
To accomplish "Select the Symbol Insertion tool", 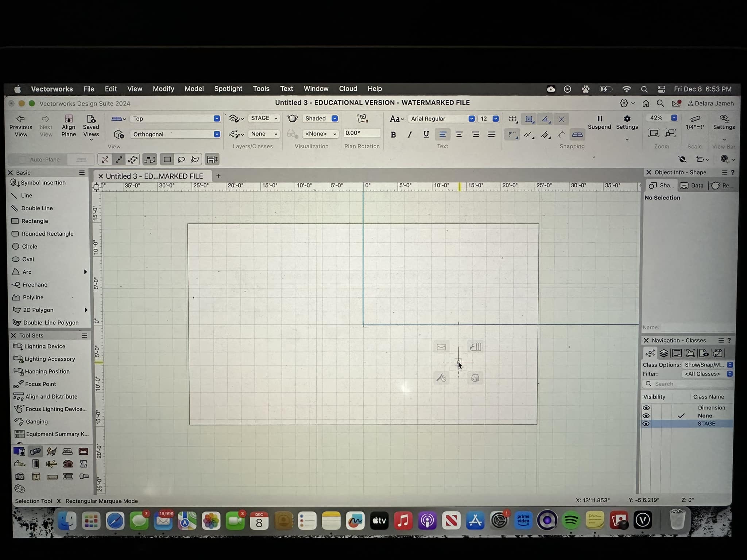I will click(38, 183).
